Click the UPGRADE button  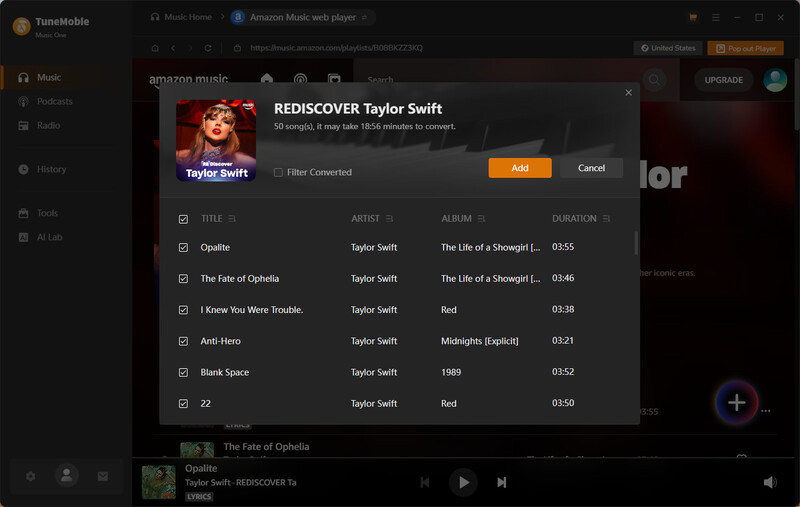tap(723, 80)
